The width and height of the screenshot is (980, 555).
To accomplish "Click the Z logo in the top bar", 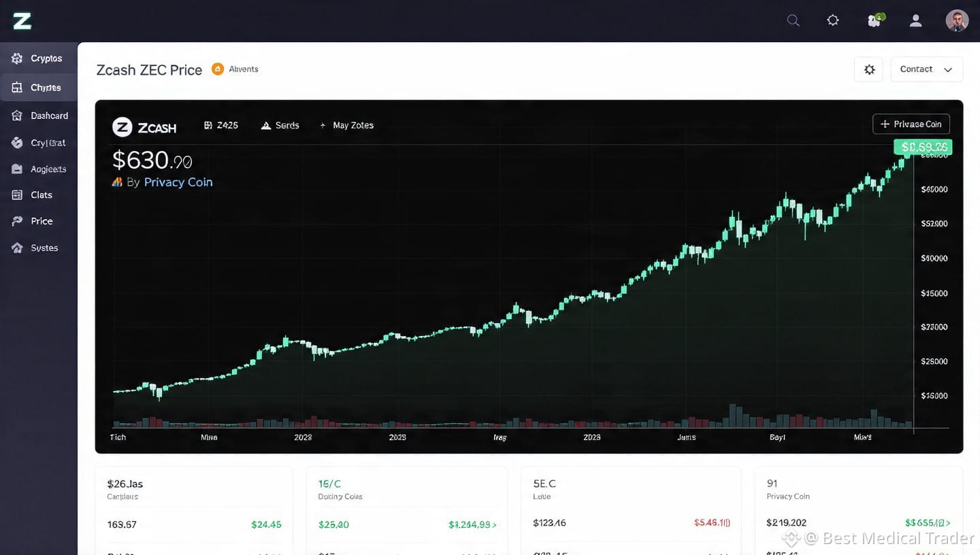I will 22,21.
